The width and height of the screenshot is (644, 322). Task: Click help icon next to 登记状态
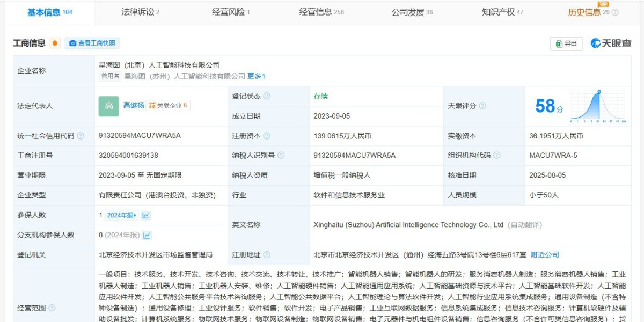267,96
